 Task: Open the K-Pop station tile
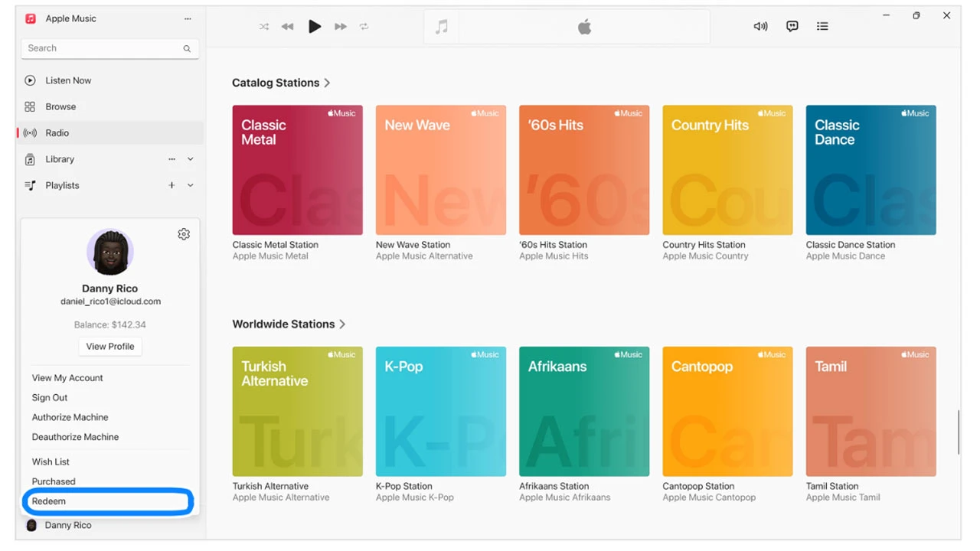click(x=441, y=412)
